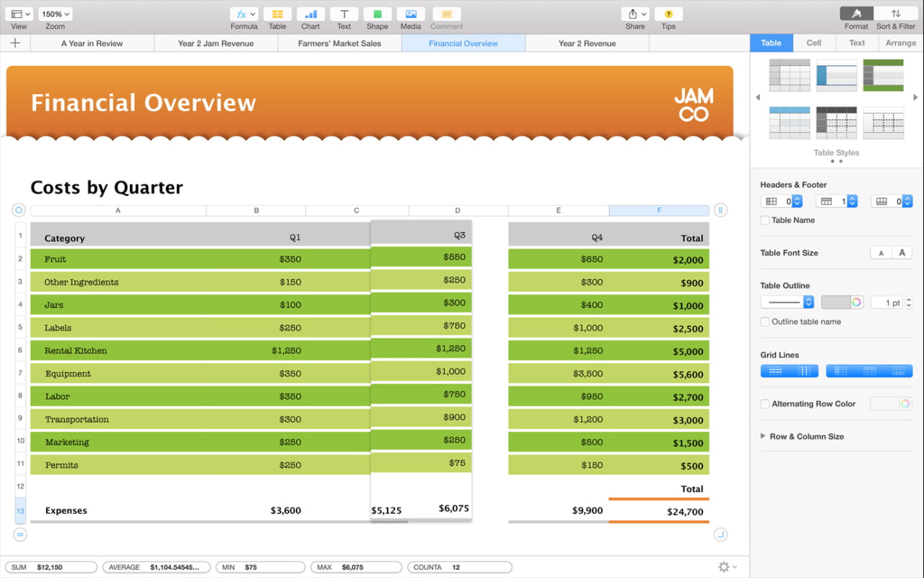Screen dimensions: 924x578
Task: Click the Media toolbar icon
Action: [411, 14]
